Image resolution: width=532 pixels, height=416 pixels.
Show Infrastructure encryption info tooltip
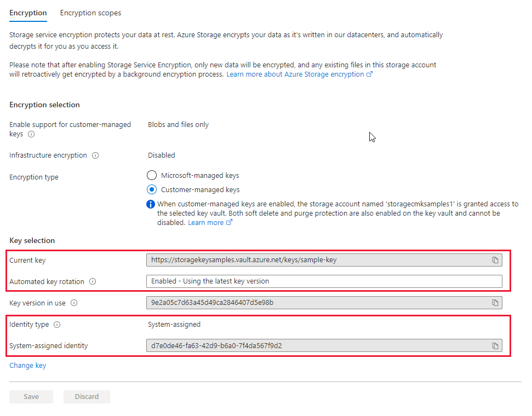click(x=95, y=155)
